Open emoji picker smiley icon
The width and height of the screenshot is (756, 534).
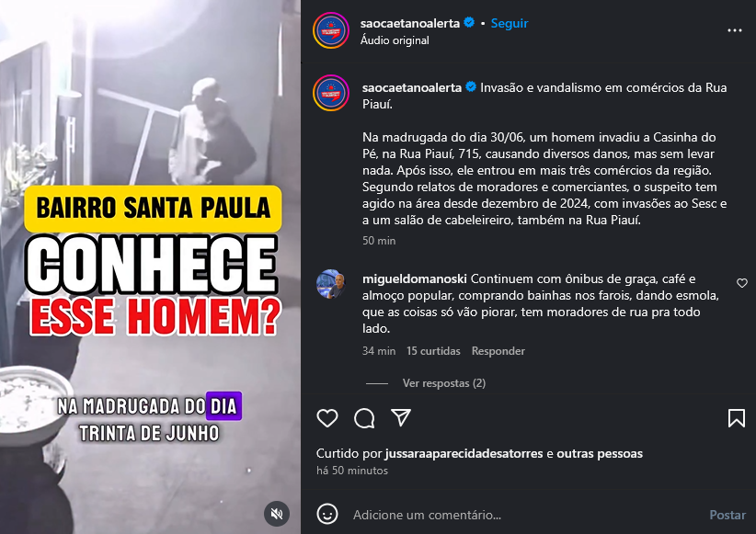[x=327, y=515]
